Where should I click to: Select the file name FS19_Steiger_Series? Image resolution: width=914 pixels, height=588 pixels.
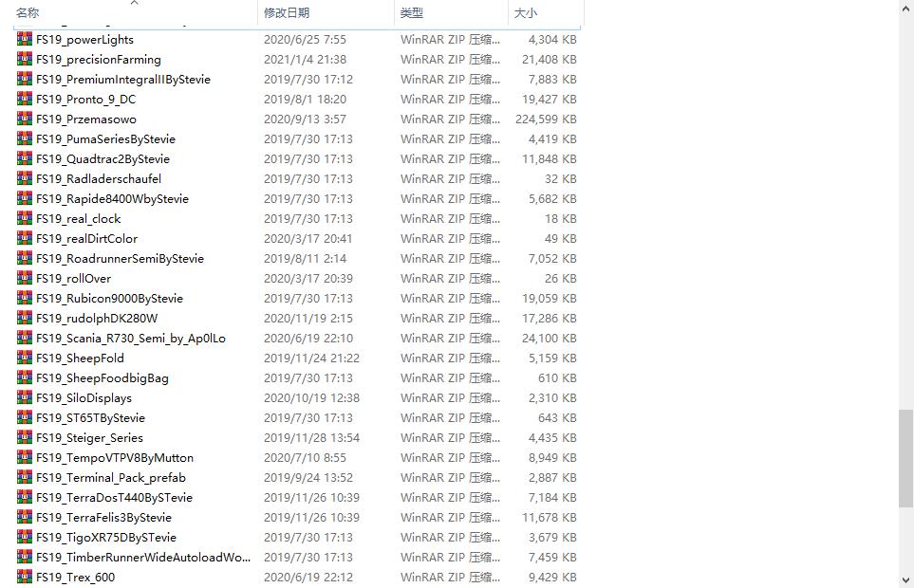pyautogui.click(x=89, y=437)
